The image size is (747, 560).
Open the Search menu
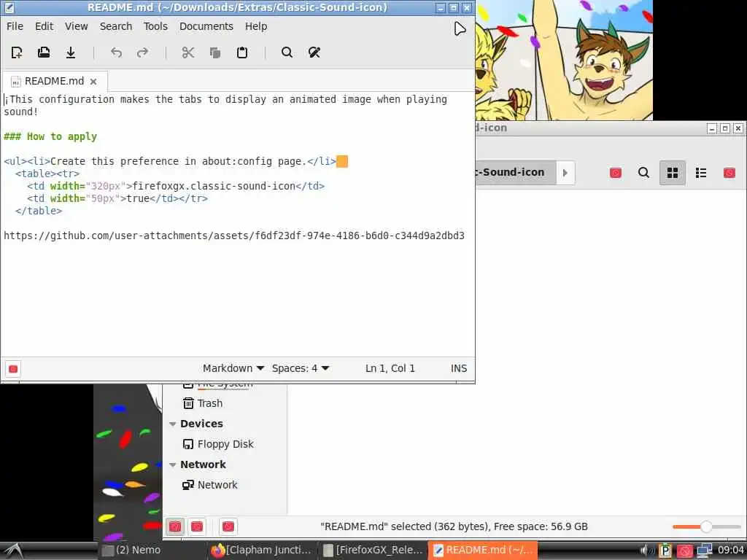coord(116,26)
